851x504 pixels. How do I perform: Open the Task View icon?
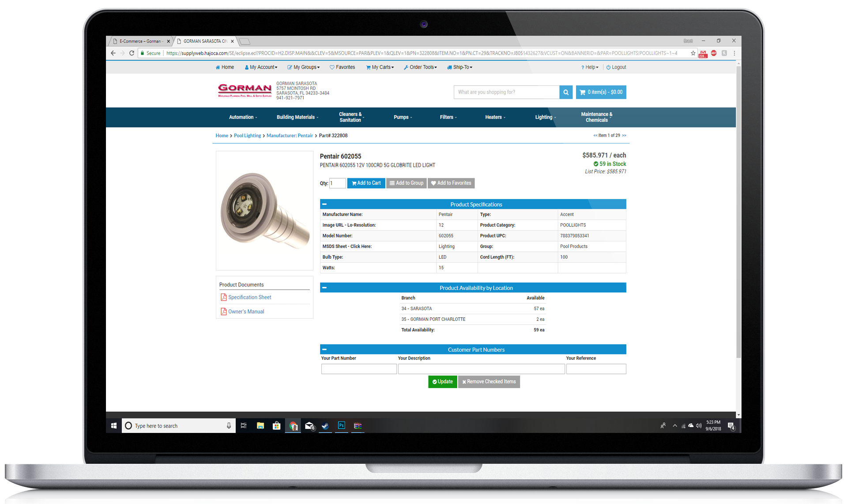(x=244, y=425)
